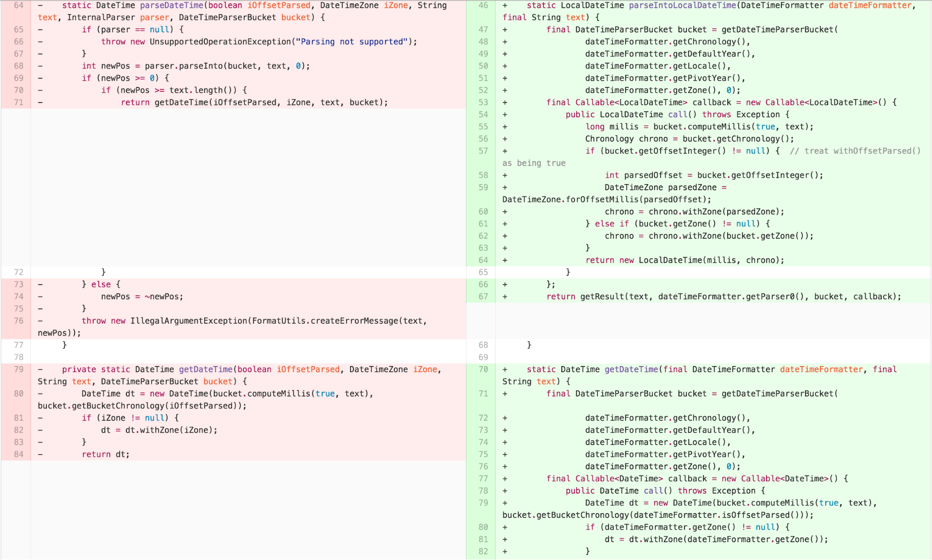Select right-side line number 79
Image resolution: width=932 pixels, height=560 pixels.
click(x=483, y=503)
